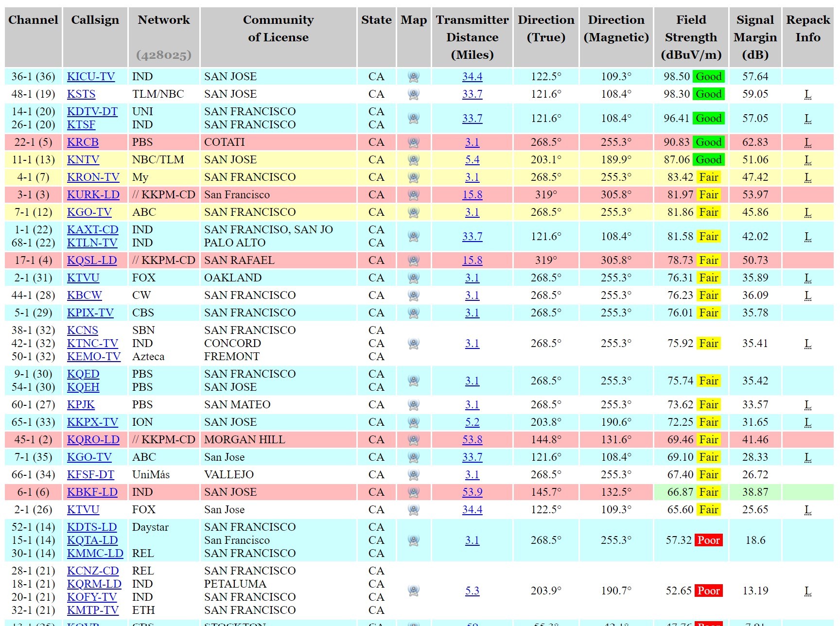The height and width of the screenshot is (626, 840).
Task: Click the KNTV callsign link
Action: 83,160
